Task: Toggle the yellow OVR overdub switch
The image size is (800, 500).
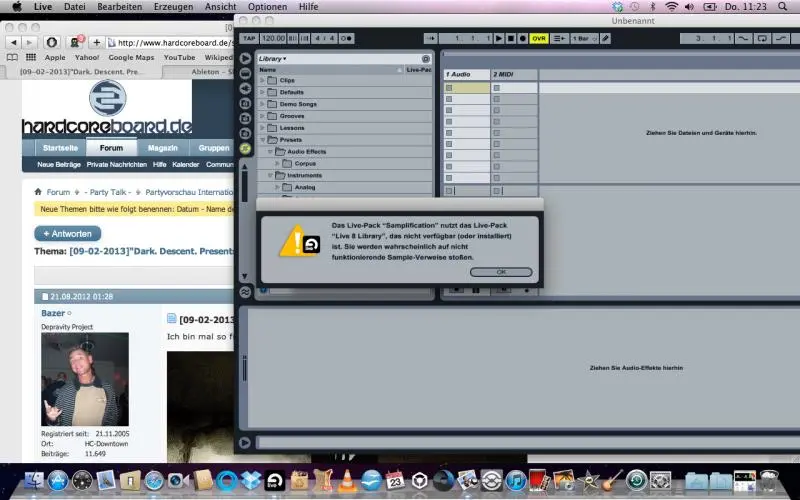Action: click(539, 38)
